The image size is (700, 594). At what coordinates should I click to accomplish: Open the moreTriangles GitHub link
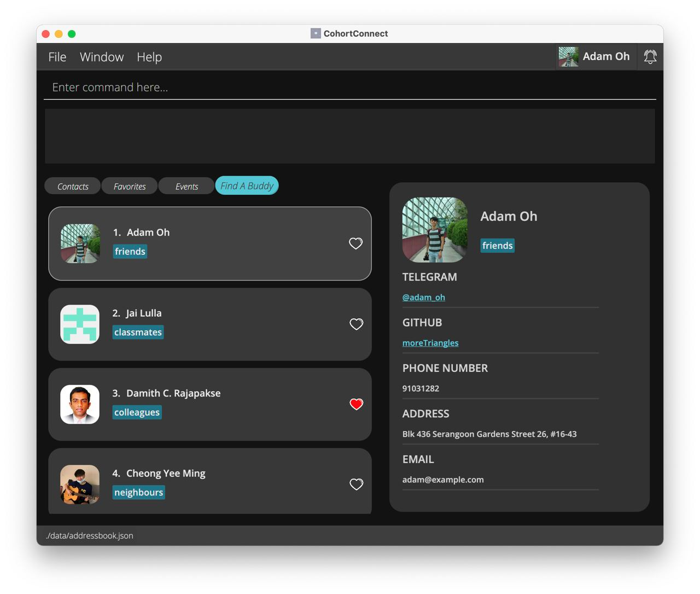[x=430, y=343]
